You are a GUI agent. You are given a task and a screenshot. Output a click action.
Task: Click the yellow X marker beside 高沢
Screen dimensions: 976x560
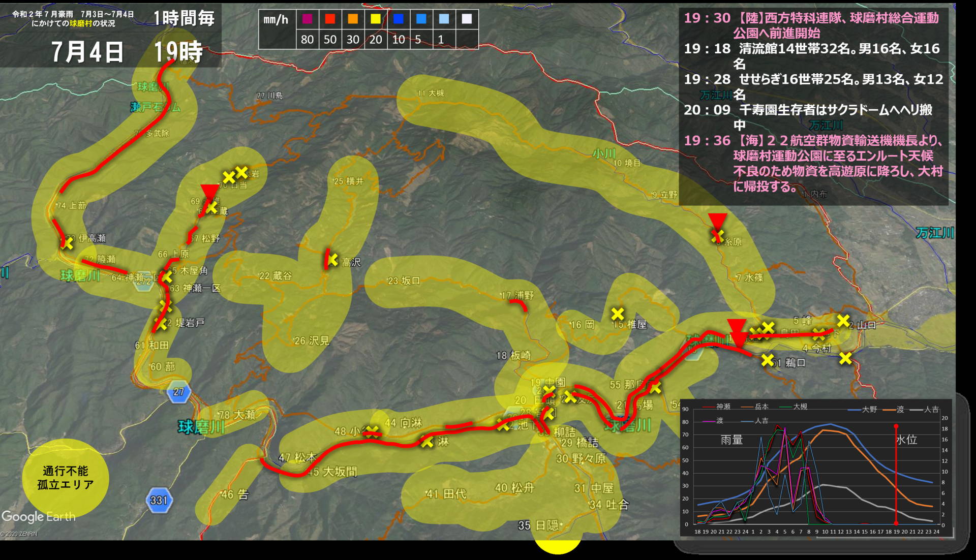click(332, 260)
